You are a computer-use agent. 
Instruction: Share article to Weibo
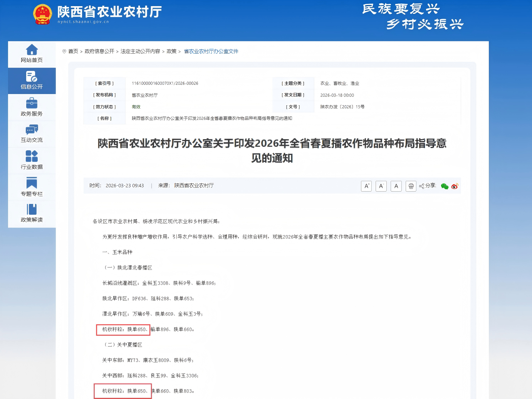point(455,187)
